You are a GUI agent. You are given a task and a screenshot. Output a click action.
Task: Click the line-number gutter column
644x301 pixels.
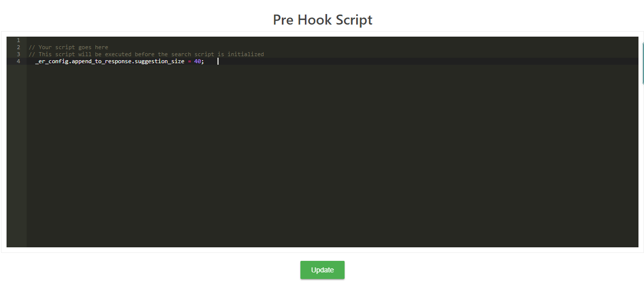[x=18, y=100]
